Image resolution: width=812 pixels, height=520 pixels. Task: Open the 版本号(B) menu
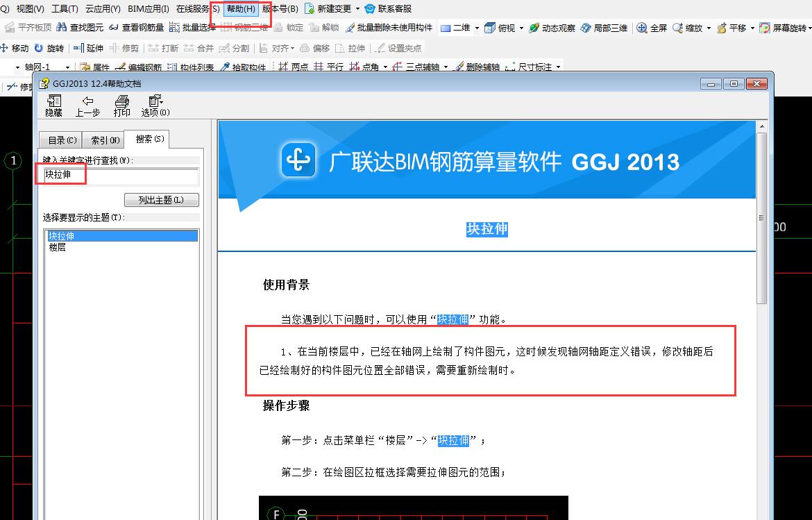click(x=280, y=9)
